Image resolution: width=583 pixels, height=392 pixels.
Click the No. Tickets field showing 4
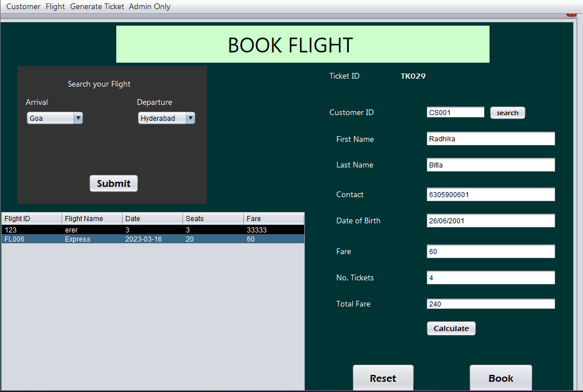(x=490, y=277)
